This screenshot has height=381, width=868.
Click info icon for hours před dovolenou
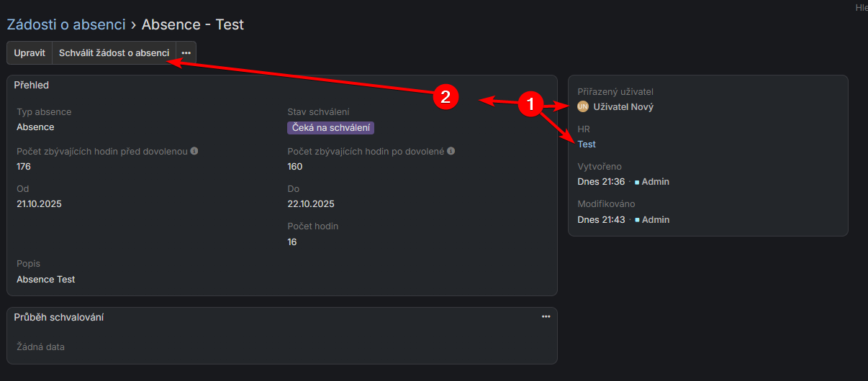tap(194, 152)
